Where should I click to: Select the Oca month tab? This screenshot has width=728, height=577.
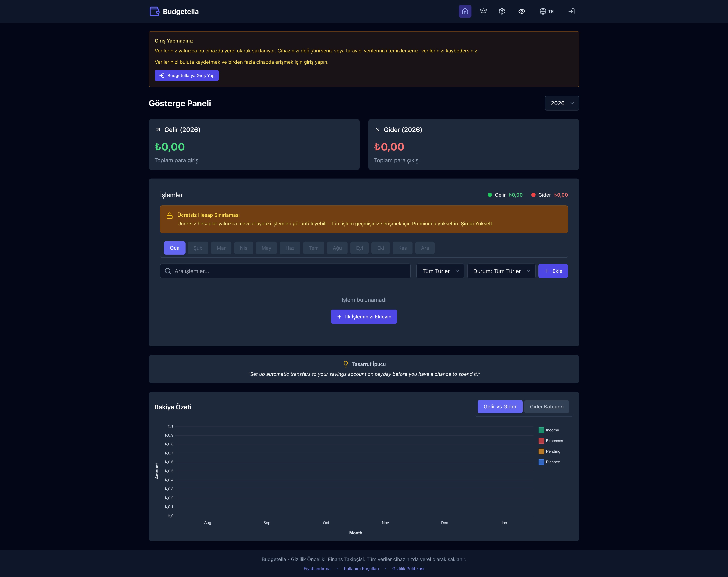coord(175,248)
